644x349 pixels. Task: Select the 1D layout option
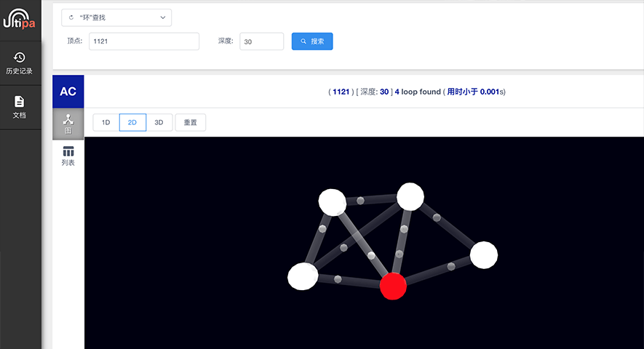pos(106,122)
